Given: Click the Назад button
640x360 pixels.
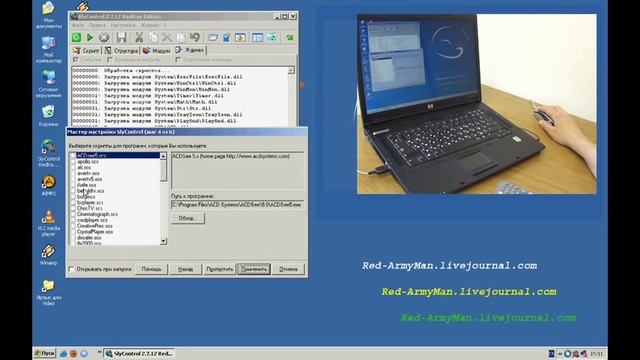Looking at the screenshot, I should [x=185, y=269].
